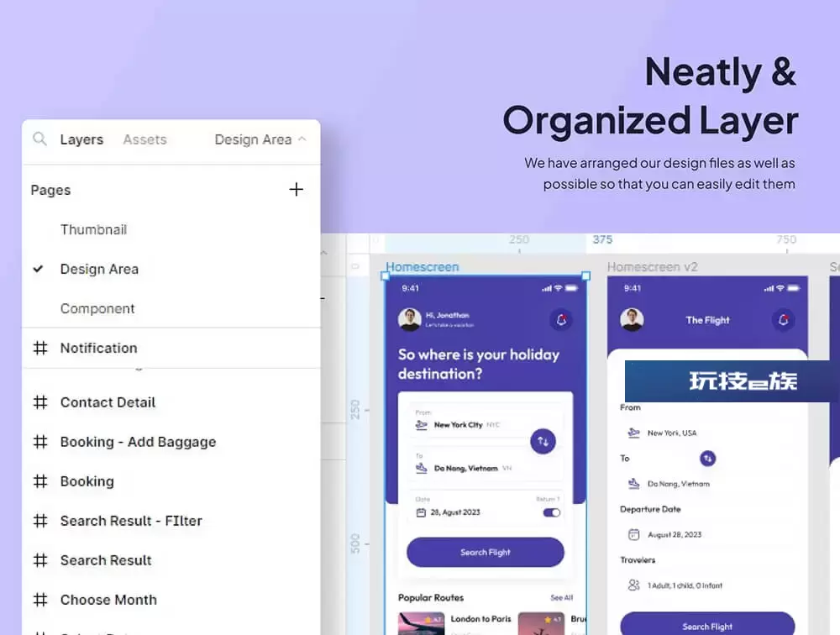Click swap destinations button in Homescreen
The height and width of the screenshot is (635, 840).
coord(543,442)
